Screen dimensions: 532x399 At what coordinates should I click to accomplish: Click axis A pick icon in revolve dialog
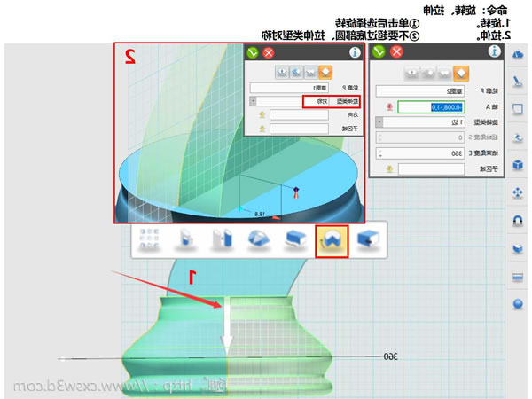[389, 107]
